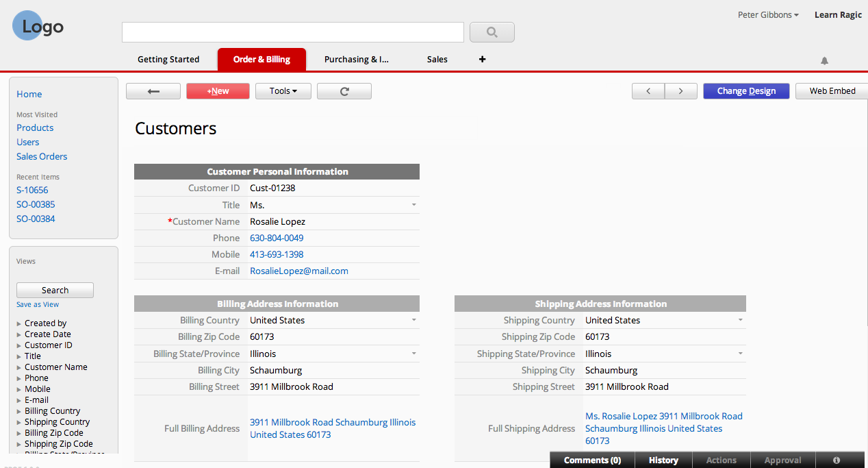Screen dimensions: 868x468
Task: Open recent item SO-00384
Action: (x=36, y=219)
